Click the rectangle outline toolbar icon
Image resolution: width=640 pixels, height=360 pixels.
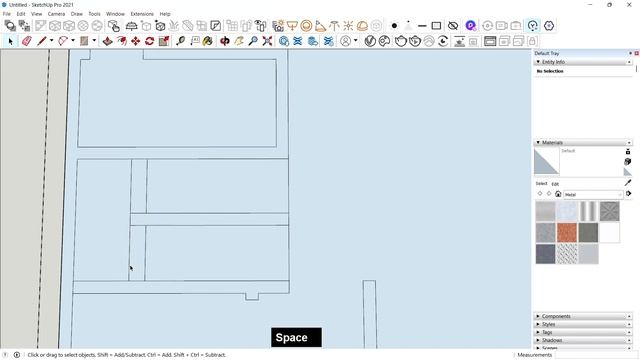point(436,26)
